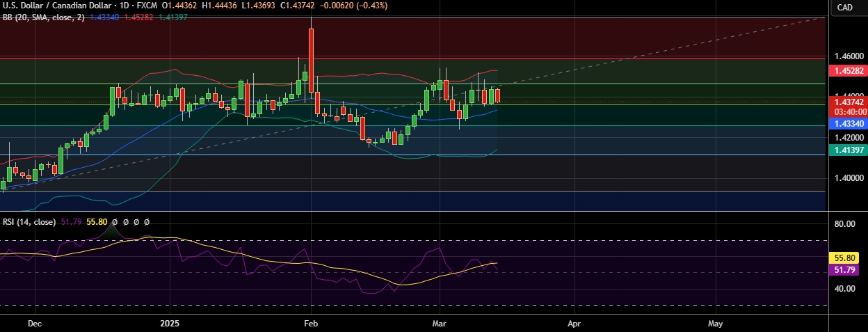Click the Mar label on time axis

pyautogui.click(x=440, y=324)
